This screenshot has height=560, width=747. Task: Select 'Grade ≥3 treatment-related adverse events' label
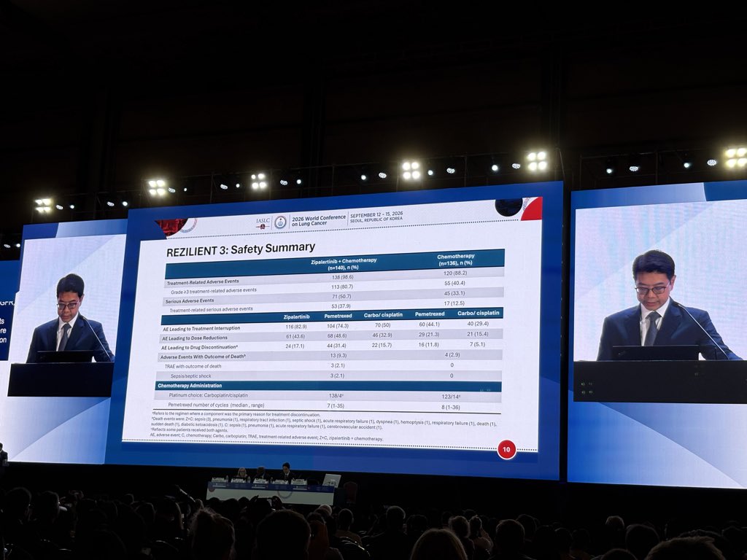(x=214, y=291)
